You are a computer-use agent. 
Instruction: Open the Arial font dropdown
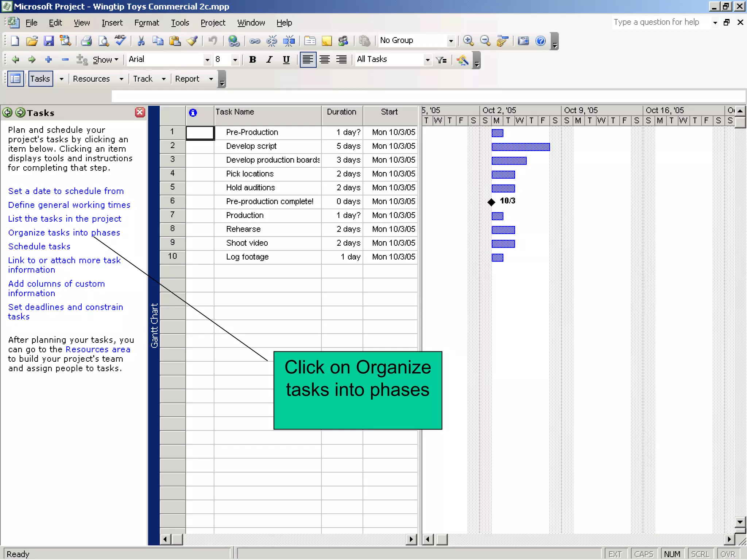click(x=207, y=60)
